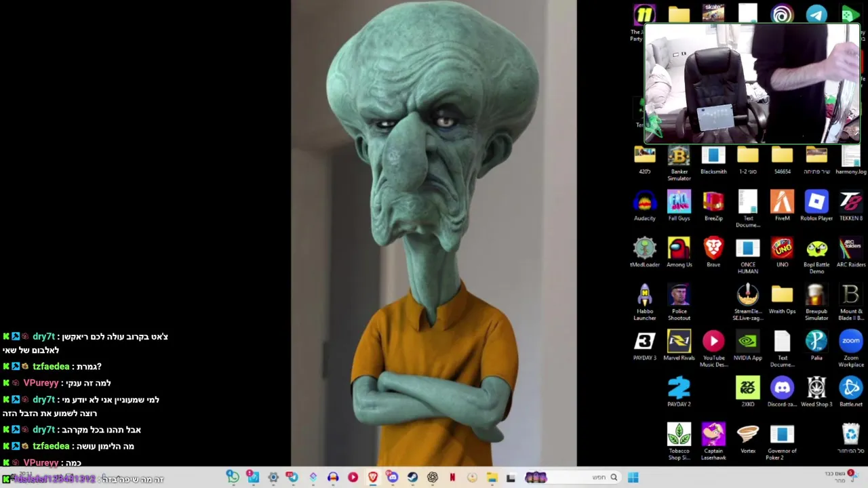
Task: Open the Vortex desktop shortcut
Action: pos(748,439)
